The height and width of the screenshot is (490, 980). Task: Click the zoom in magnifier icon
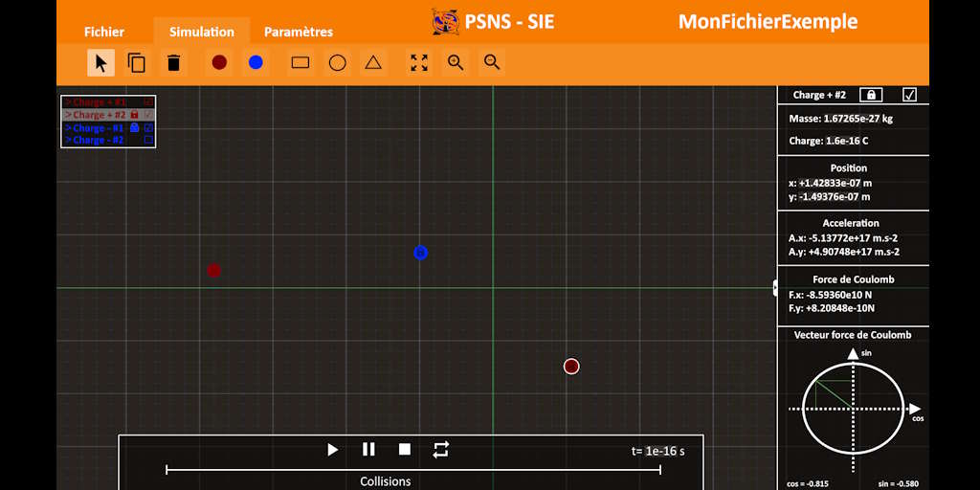[456, 62]
